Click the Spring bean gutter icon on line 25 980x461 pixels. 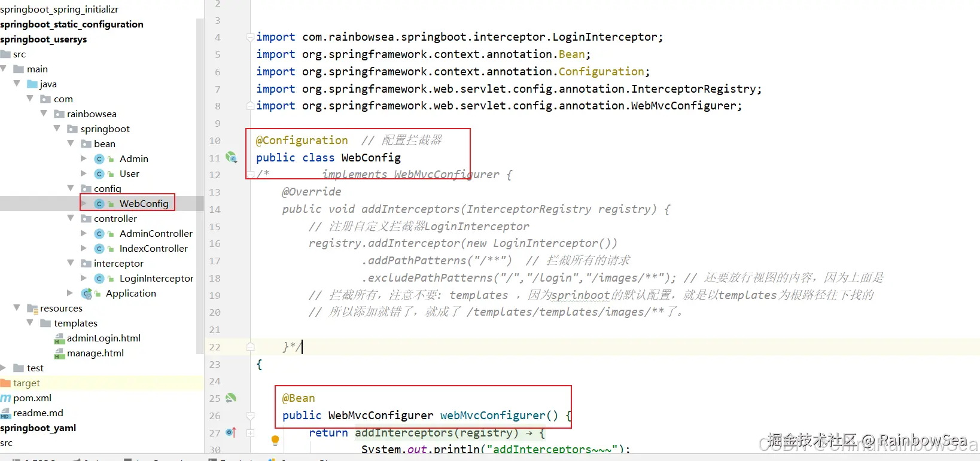[x=231, y=398]
